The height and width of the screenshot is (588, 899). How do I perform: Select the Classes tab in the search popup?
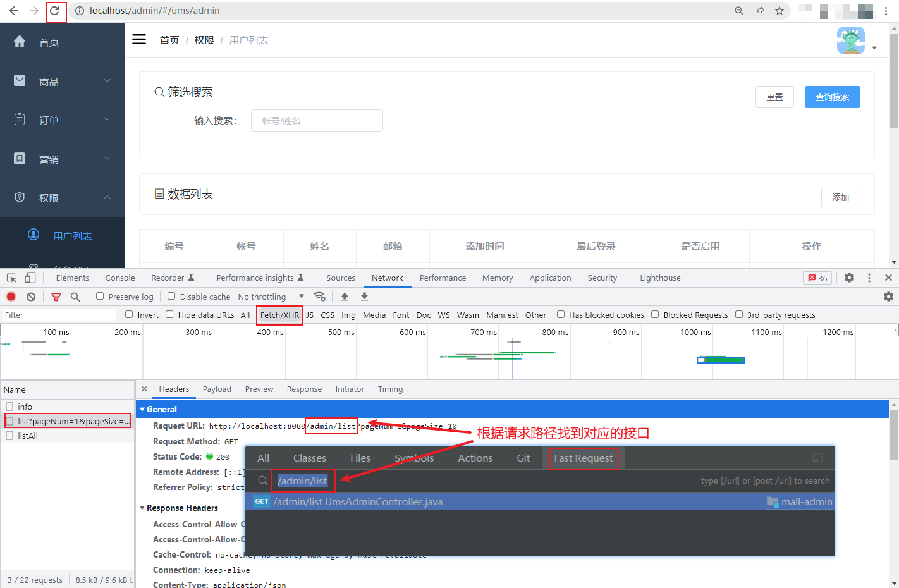point(310,458)
